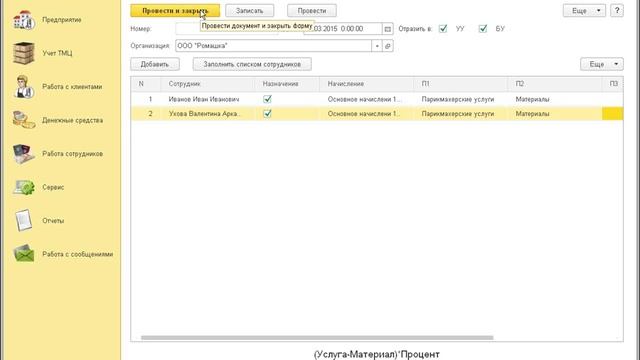Open the Сервис gear icon
This screenshot has height=360, width=640.
[x=23, y=187]
